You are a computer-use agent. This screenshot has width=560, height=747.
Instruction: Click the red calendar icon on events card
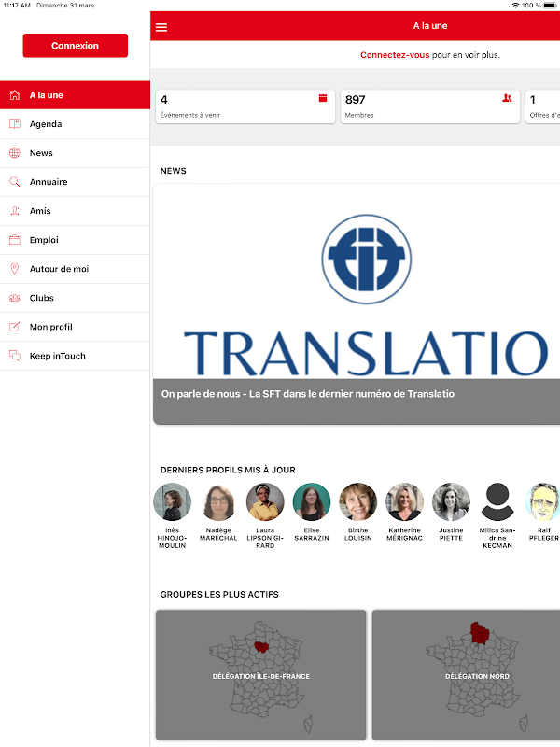323,98
